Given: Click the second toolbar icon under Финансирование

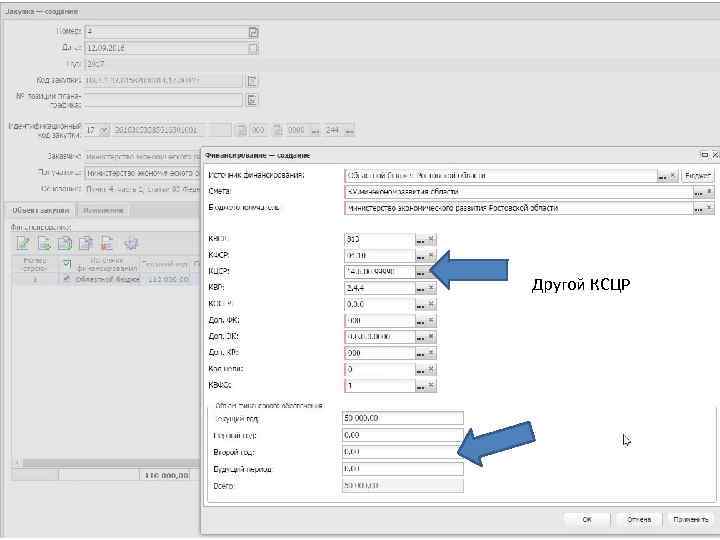Looking at the screenshot, I should 45,243.
